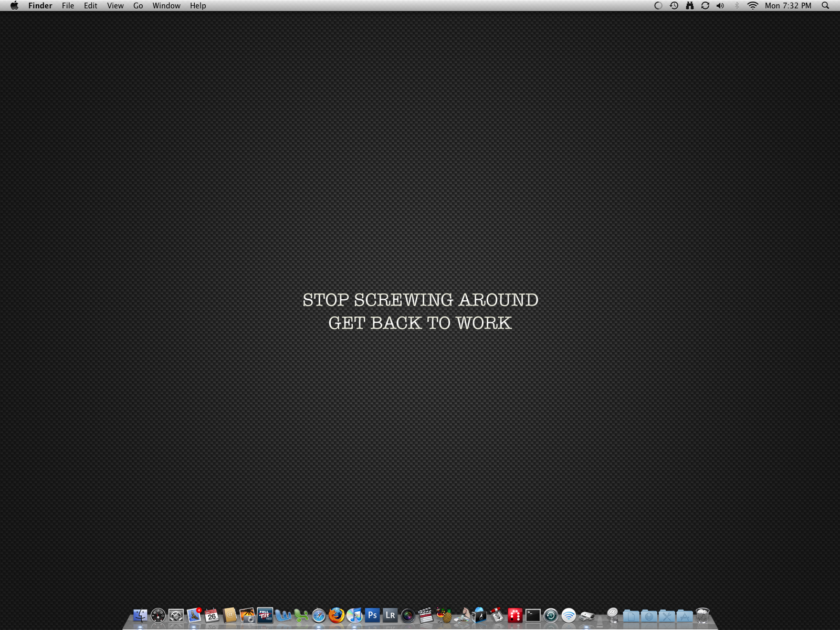Open the sync arrows menu bar item
The height and width of the screenshot is (630, 840).
click(705, 6)
